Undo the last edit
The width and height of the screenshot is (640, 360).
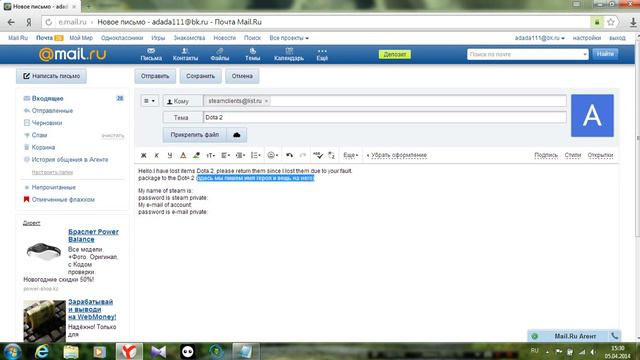tap(289, 155)
